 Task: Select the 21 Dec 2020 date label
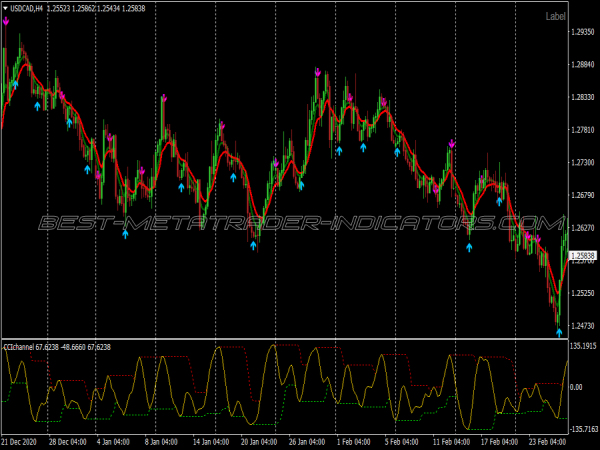pos(20,441)
